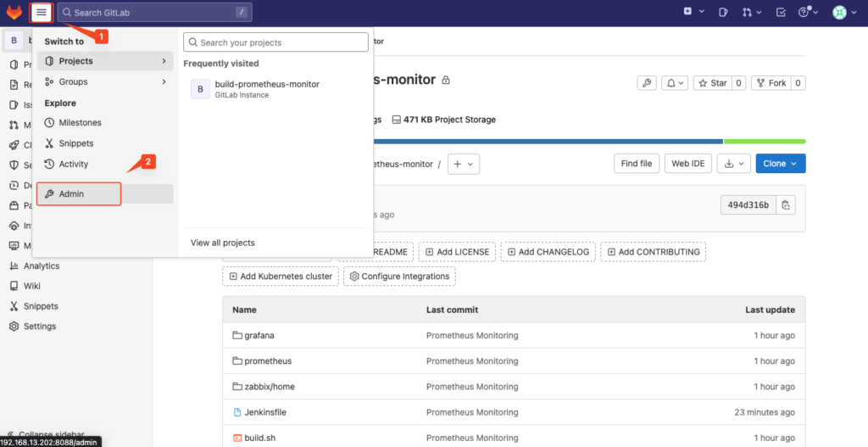Image resolution: width=868 pixels, height=447 pixels.
Task: Click Collapse sidebar control
Action: (47, 433)
